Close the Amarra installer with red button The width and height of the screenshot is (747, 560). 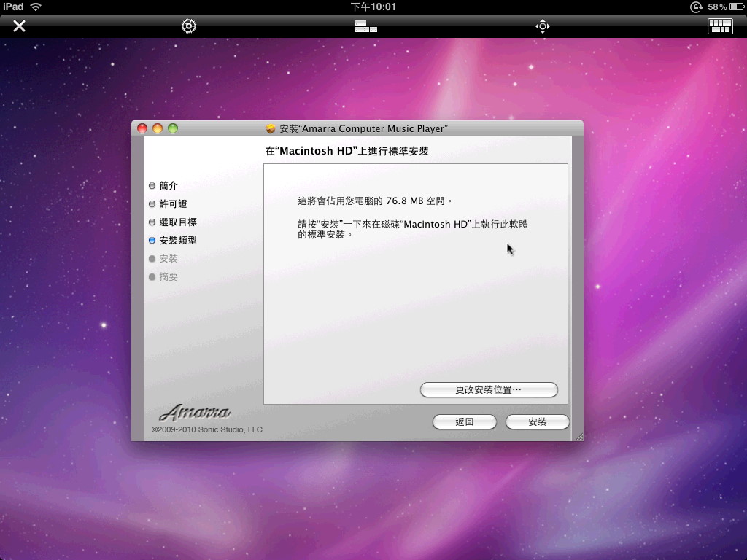pos(142,128)
